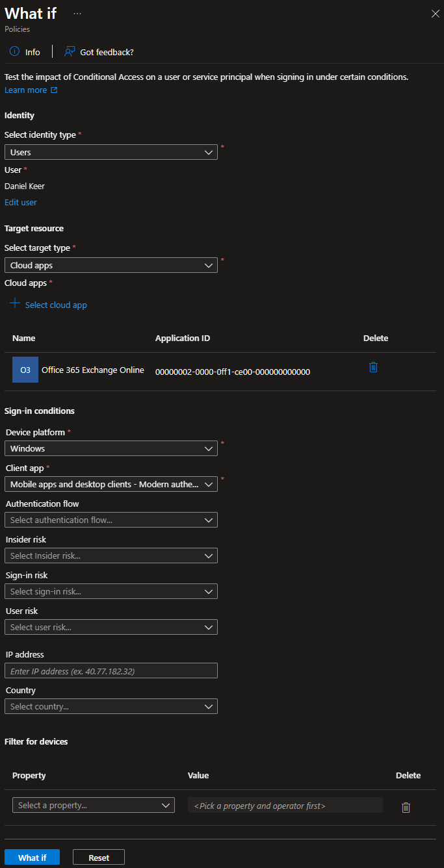Screen dimensions: 444x868
Task: Click the Name column header
Action: tap(24, 338)
